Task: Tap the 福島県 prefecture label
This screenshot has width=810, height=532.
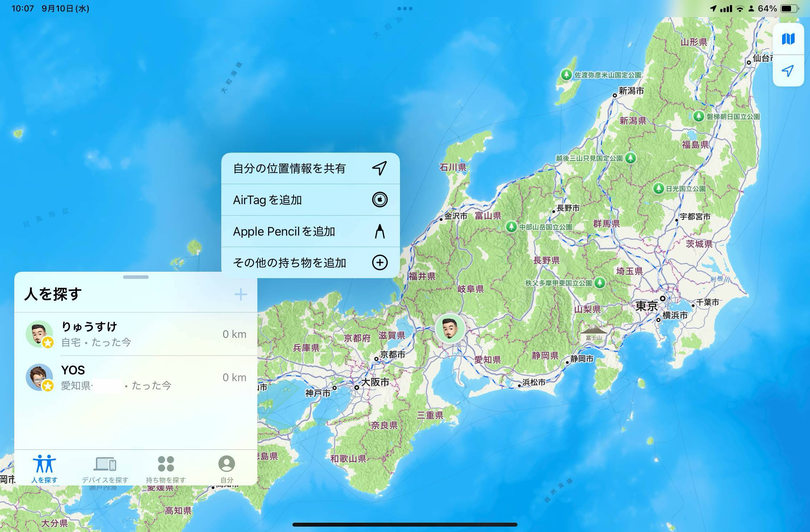Action: [695, 144]
